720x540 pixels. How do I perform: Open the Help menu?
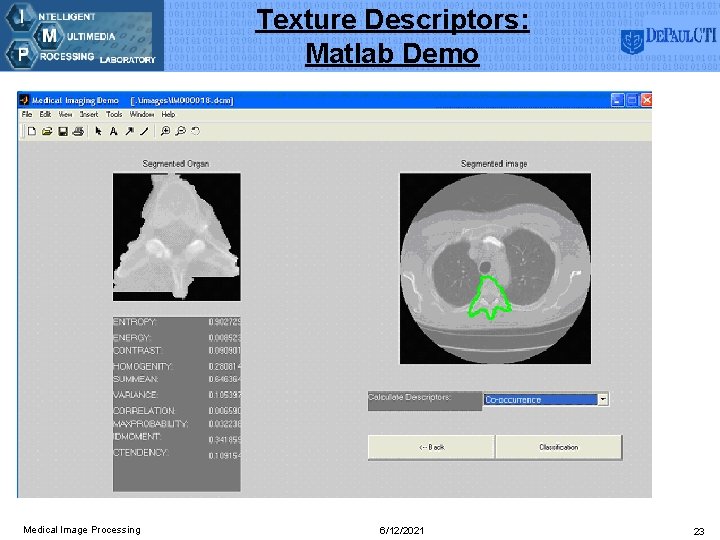click(x=168, y=114)
